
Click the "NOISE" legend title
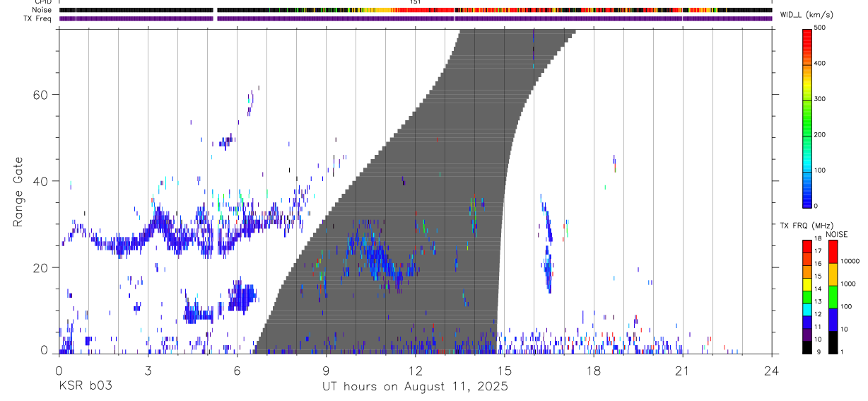point(837,234)
